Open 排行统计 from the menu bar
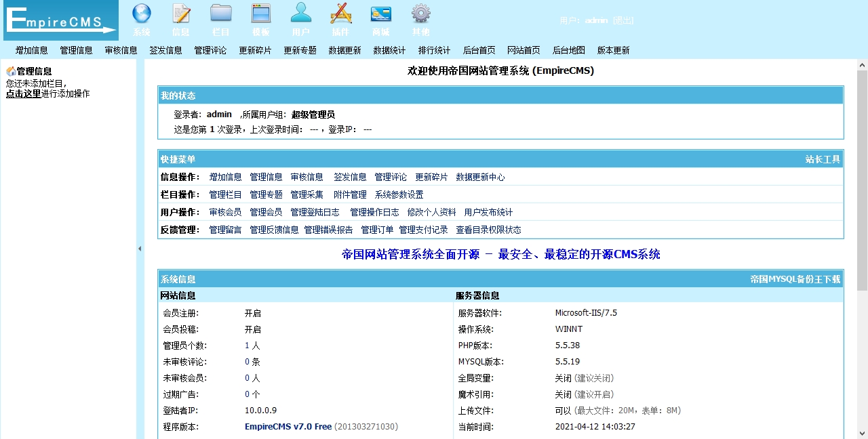The image size is (868, 439). pos(435,50)
